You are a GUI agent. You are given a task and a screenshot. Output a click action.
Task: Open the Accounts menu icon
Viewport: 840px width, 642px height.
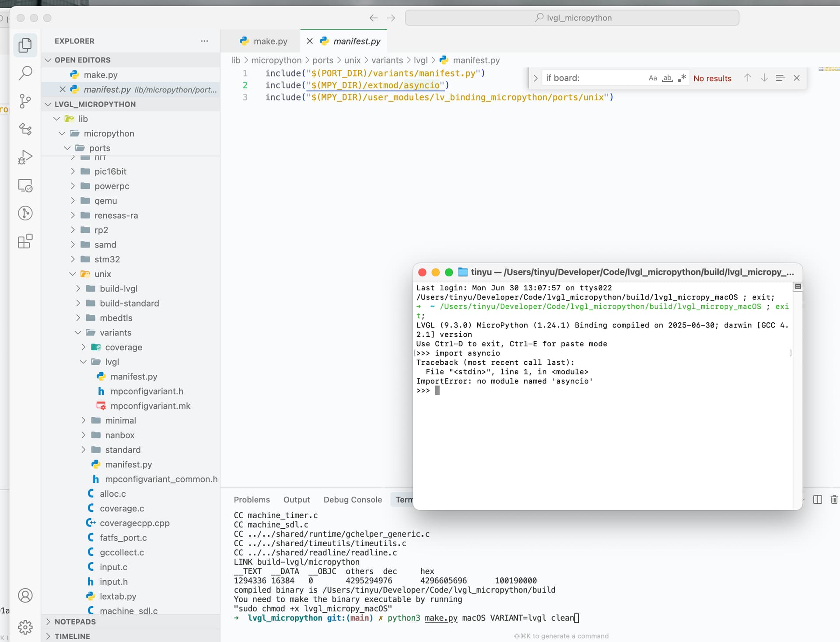coord(25,596)
